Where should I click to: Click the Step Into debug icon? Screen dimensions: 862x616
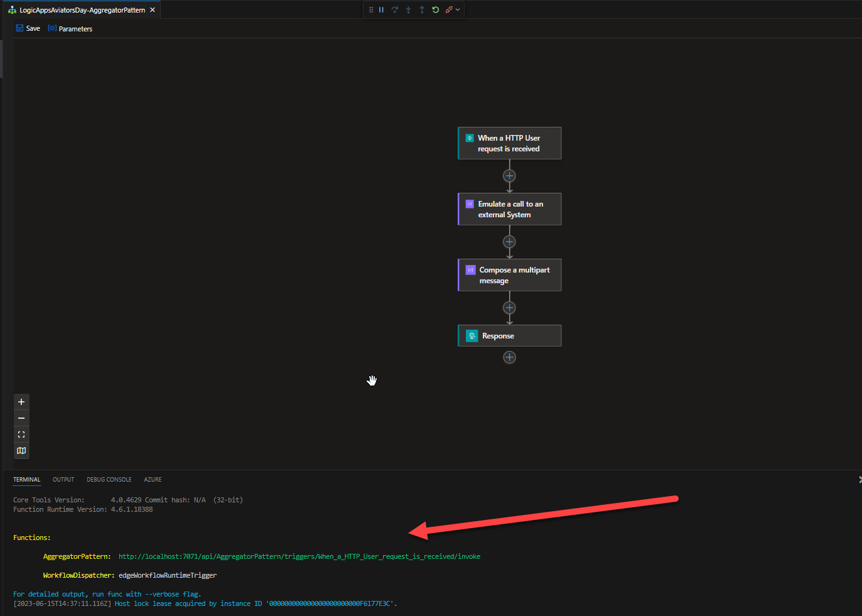click(x=408, y=10)
